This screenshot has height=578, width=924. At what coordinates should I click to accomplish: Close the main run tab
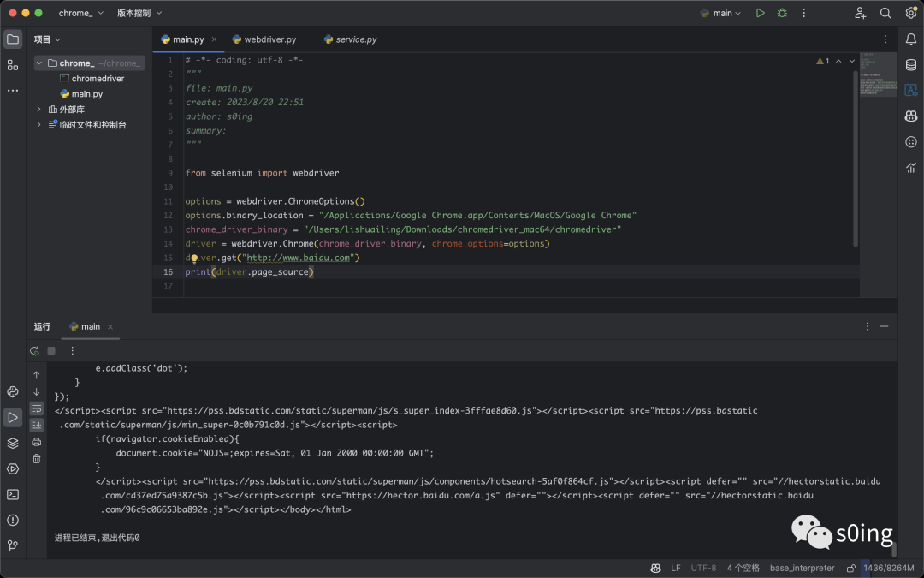(x=110, y=327)
